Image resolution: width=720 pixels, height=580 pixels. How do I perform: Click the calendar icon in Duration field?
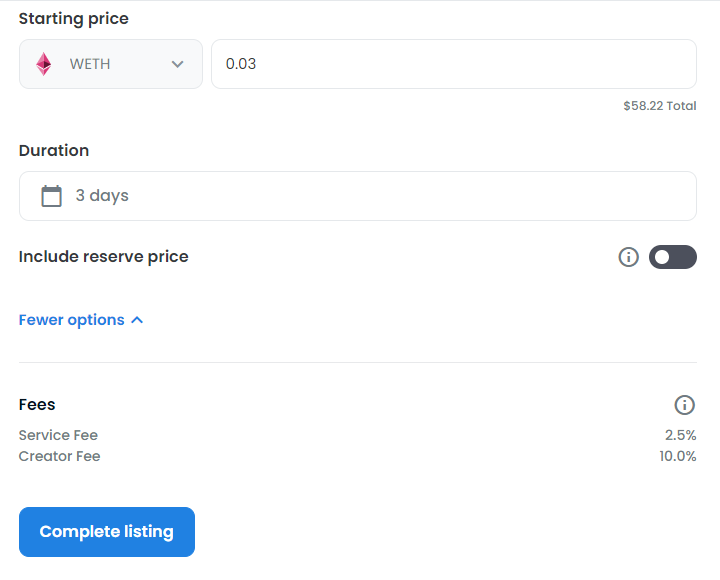(x=51, y=196)
